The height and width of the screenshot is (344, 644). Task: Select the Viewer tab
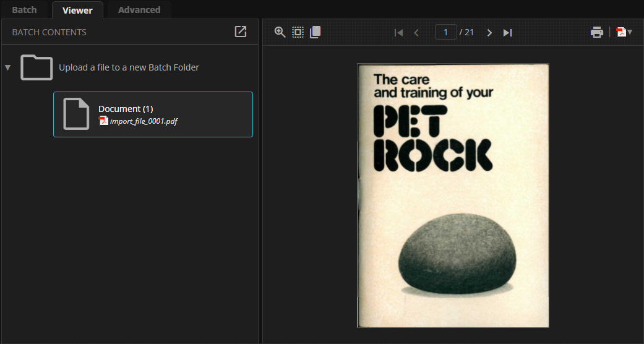point(77,10)
